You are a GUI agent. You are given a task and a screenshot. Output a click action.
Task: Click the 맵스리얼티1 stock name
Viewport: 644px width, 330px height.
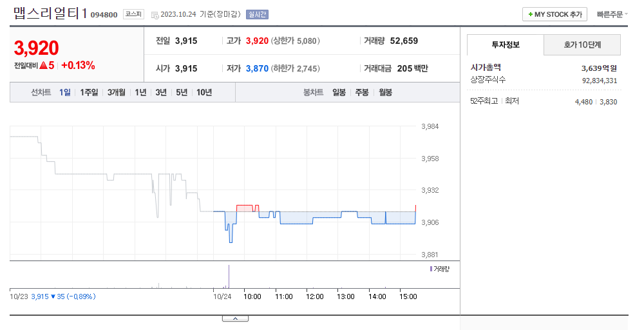(50, 13)
